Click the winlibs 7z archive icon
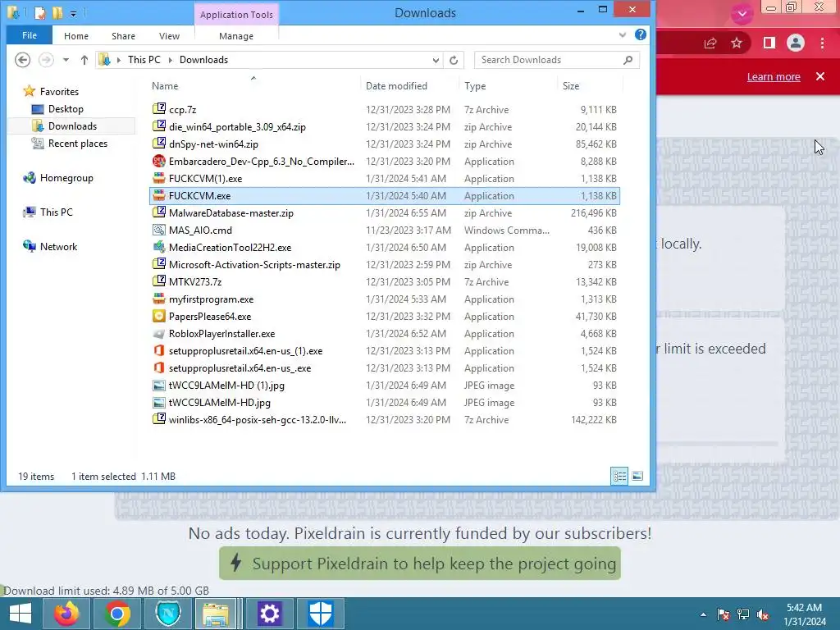840x630 pixels. point(158,419)
